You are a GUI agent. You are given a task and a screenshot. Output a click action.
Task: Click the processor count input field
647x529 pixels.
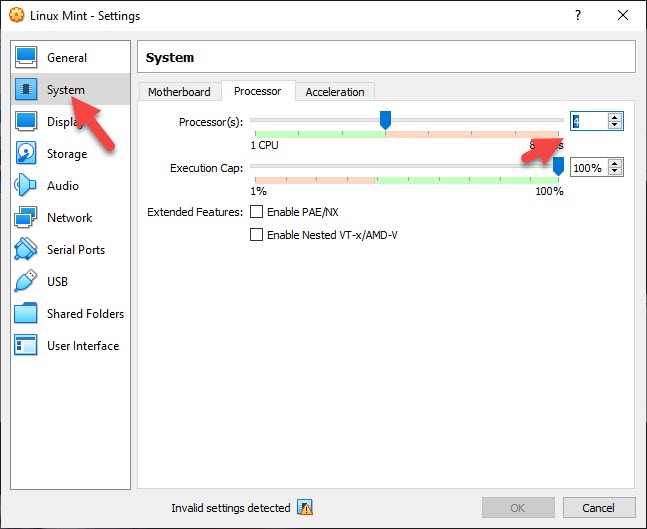pyautogui.click(x=588, y=121)
